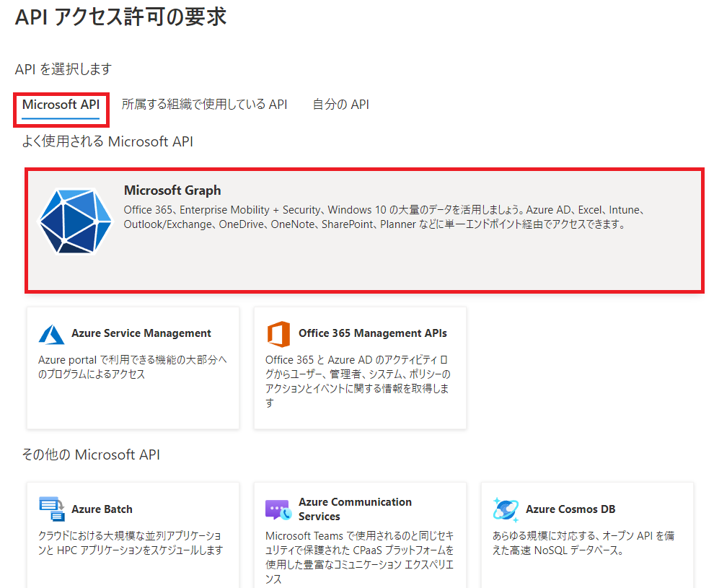Select the Azure Batch card title

click(x=102, y=509)
